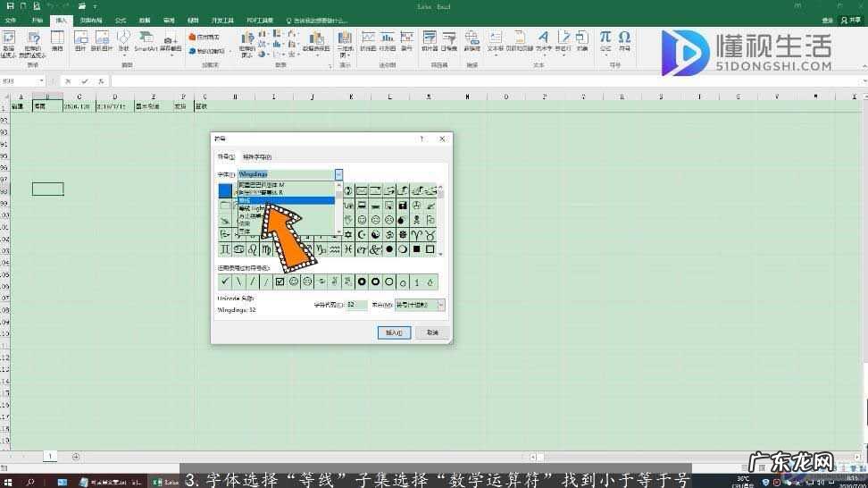This screenshot has height=488, width=868.
Task: Open the 公式 ribbon tab
Action: (121, 19)
